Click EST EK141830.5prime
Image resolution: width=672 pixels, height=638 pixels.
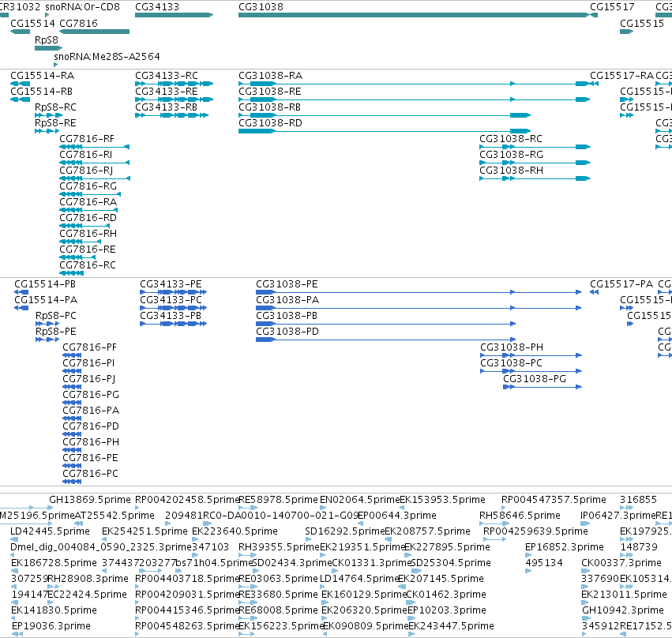click(54, 610)
